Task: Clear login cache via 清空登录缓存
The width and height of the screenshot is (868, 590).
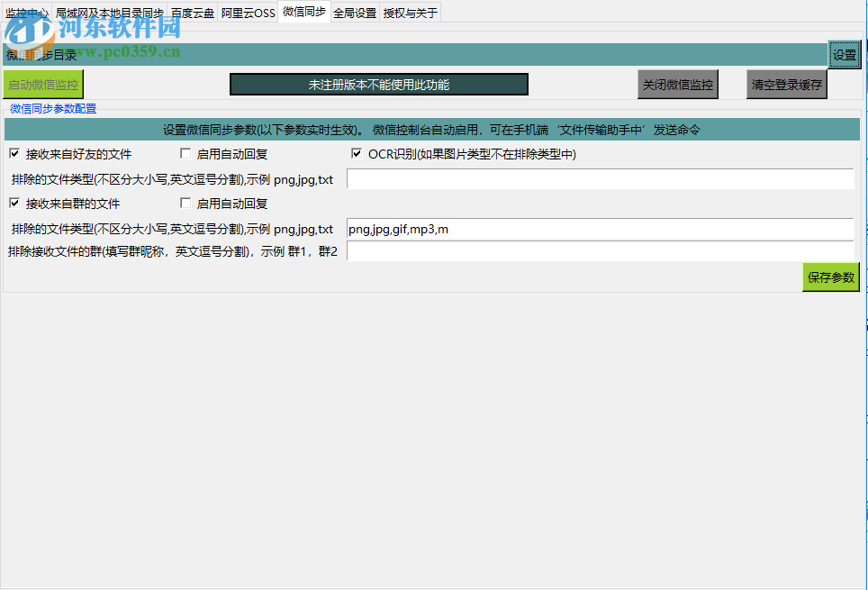Action: [x=787, y=85]
